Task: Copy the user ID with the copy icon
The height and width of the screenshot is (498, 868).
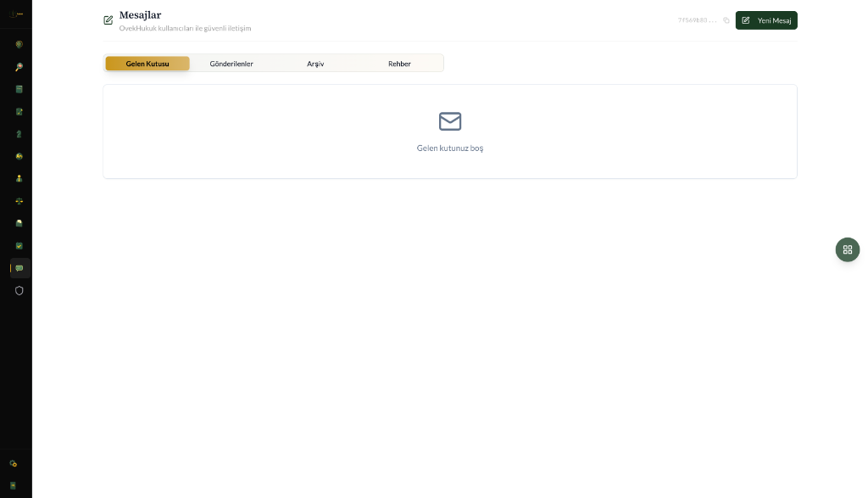Action: pos(726,20)
